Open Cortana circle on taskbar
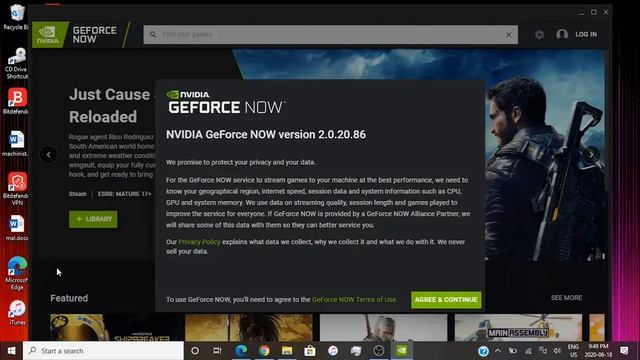The image size is (640, 360). [x=195, y=351]
